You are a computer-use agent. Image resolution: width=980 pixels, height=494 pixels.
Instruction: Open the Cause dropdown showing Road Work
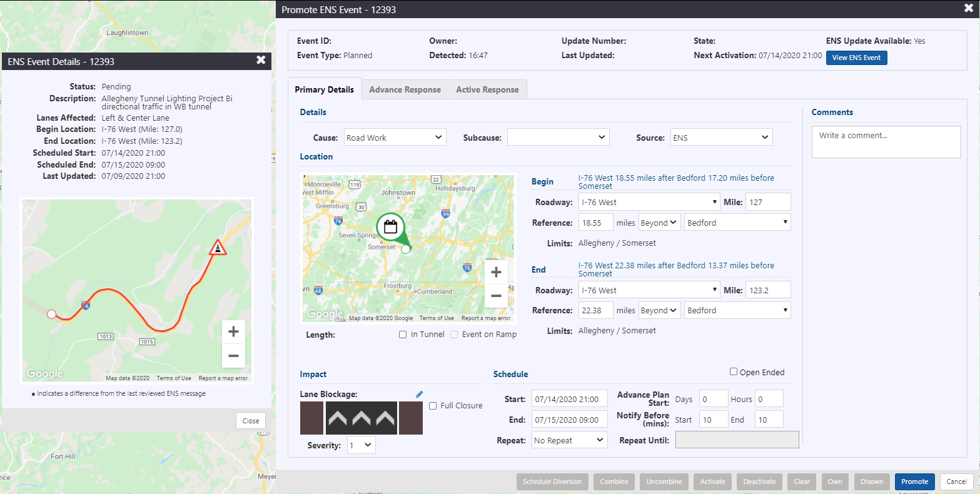click(395, 138)
